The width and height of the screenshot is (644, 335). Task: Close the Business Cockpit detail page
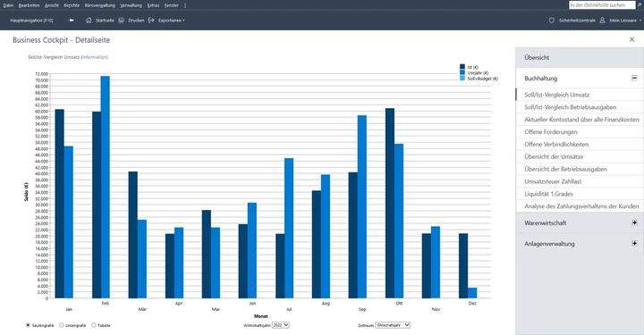pyautogui.click(x=631, y=39)
